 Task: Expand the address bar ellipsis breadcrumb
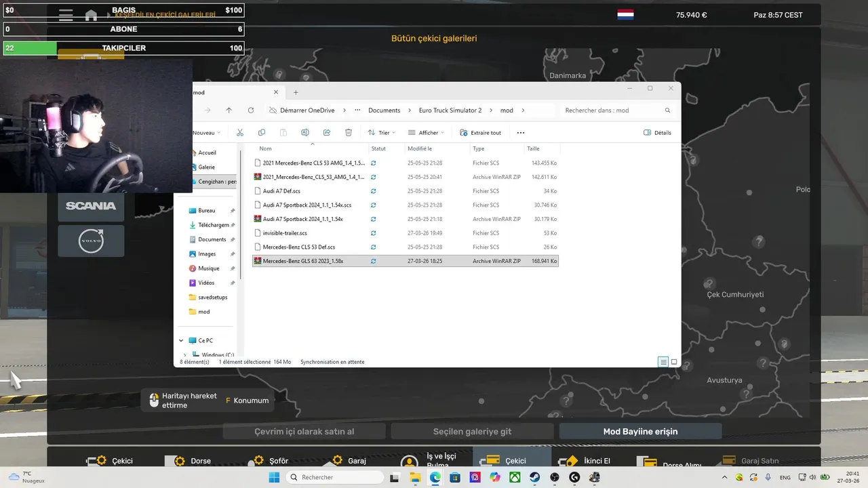pyautogui.click(x=357, y=110)
